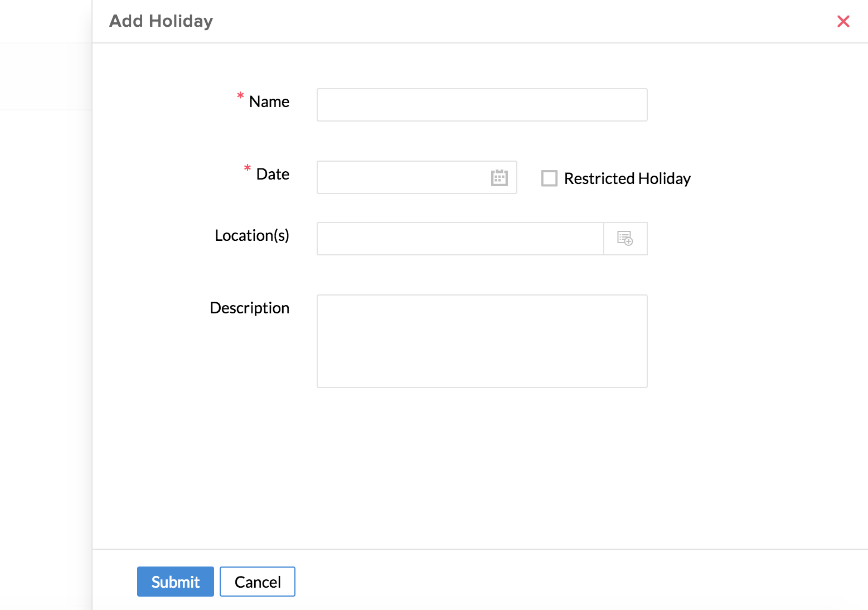Click the Name field label
Image resolution: width=868 pixels, height=610 pixels.
269,101
